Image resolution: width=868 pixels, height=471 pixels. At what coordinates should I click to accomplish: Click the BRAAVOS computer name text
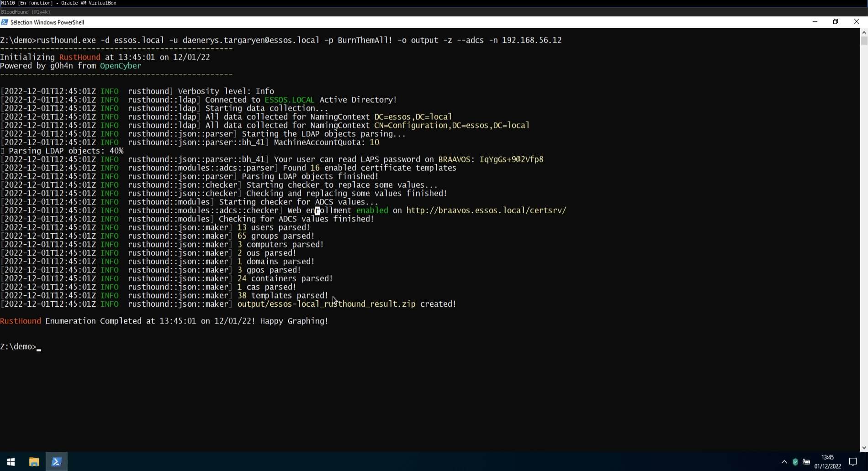point(454,159)
